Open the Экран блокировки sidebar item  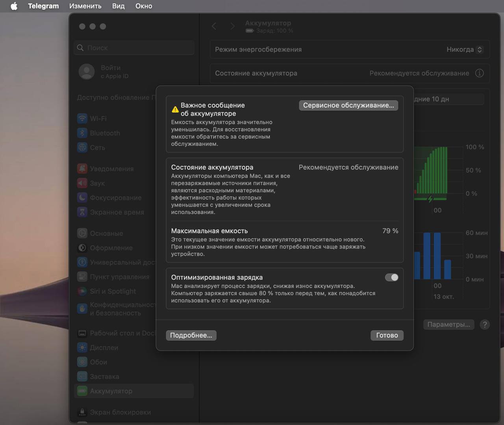134,412
